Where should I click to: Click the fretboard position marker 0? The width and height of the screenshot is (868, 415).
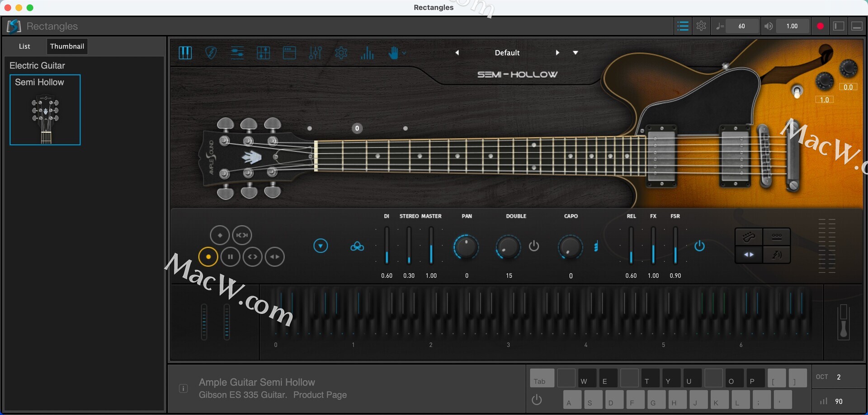[357, 128]
